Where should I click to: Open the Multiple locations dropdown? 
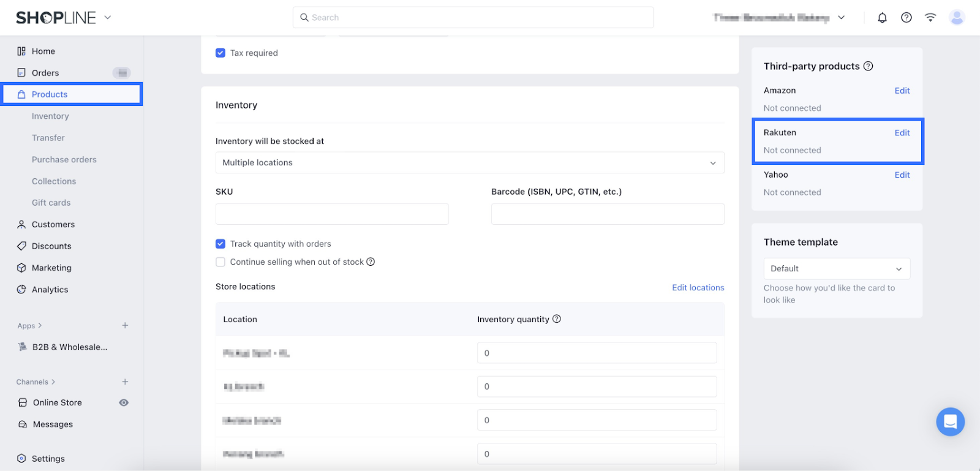(470, 163)
